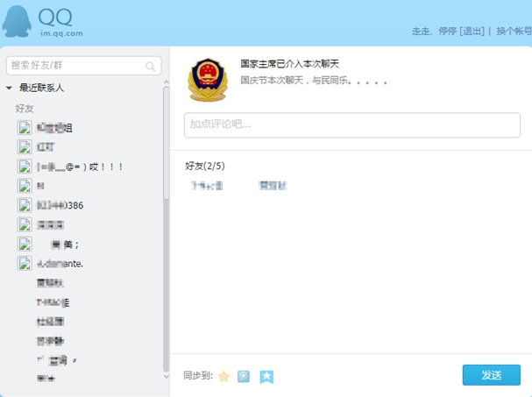The width and height of the screenshot is (532, 397).
Task: Click avatar of contact ending 美;
Action: click(x=25, y=244)
